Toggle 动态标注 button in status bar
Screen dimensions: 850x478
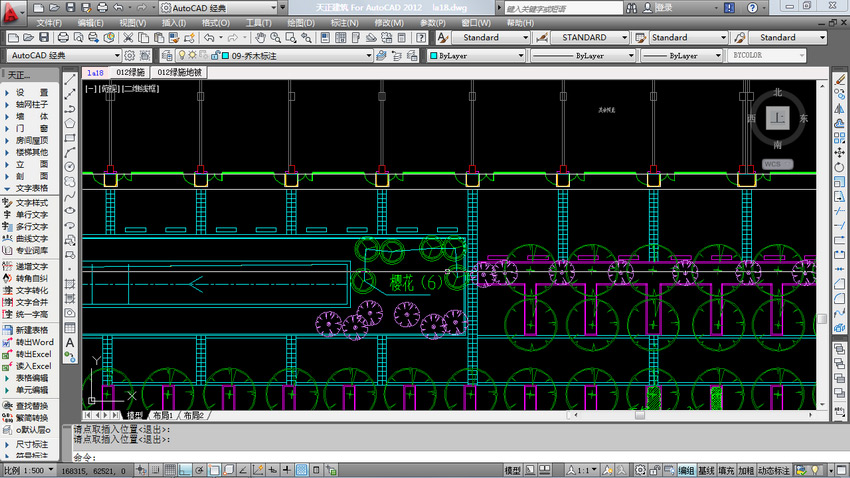(774, 470)
